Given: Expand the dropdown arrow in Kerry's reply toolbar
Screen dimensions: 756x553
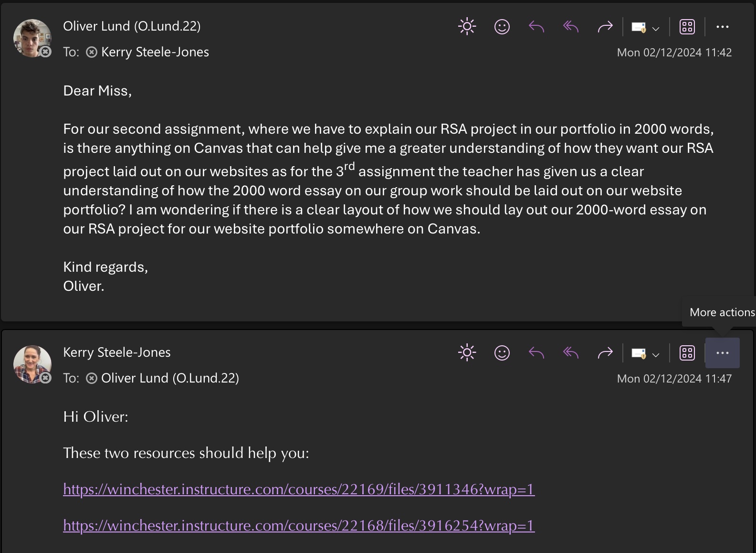Looking at the screenshot, I should click(656, 355).
